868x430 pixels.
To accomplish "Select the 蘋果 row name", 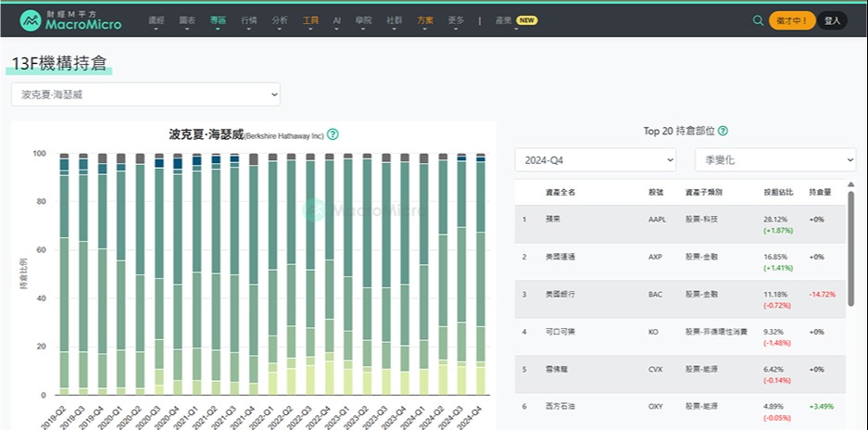I will coord(552,219).
